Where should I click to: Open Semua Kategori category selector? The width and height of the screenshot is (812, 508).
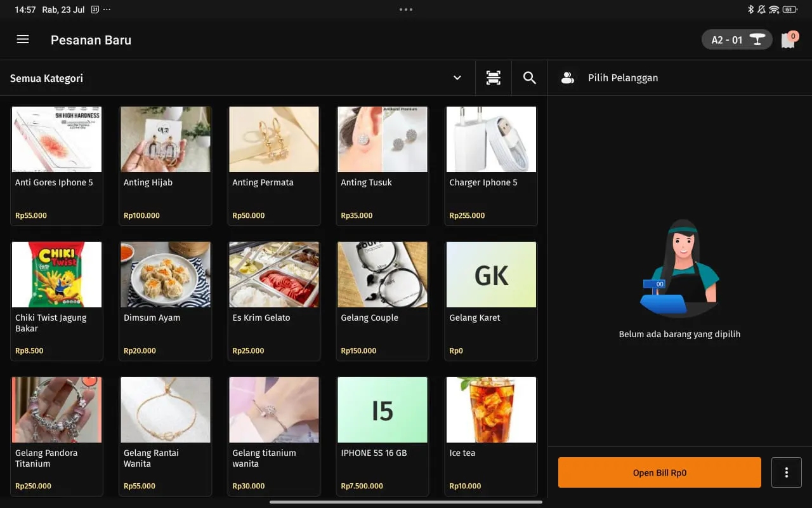(46, 79)
